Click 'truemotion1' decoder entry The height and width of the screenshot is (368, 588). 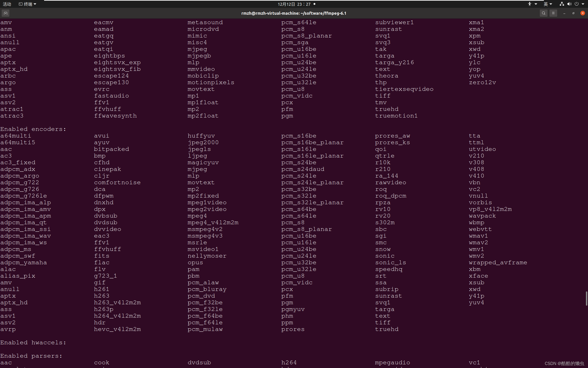(x=396, y=116)
